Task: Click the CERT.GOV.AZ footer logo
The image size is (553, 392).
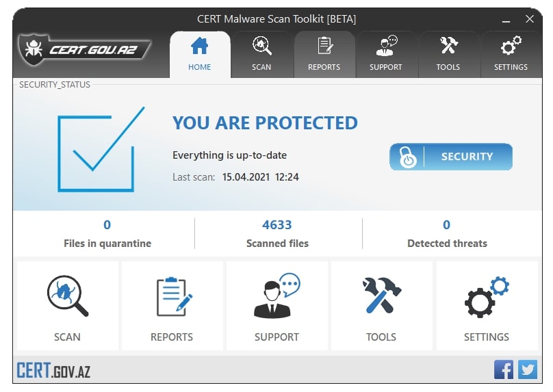Action: 53,371
